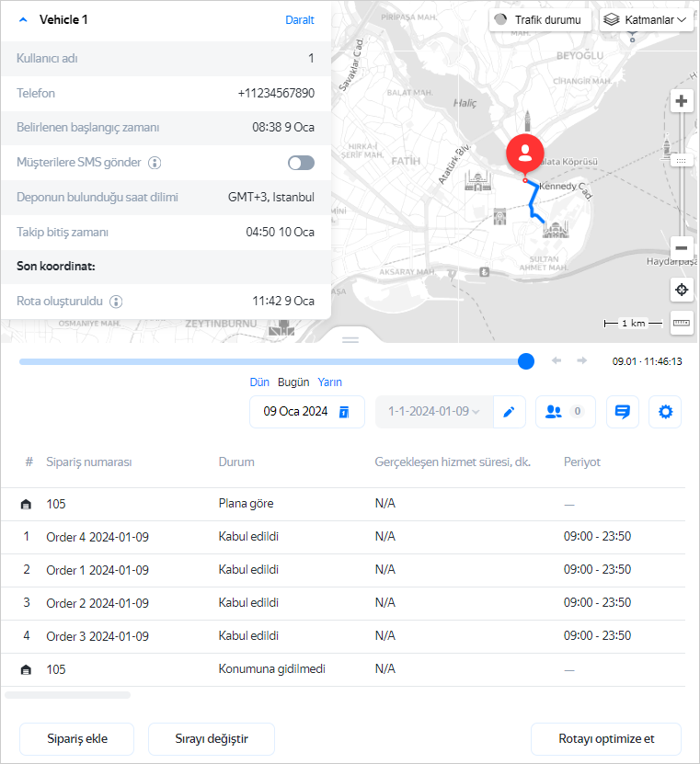Select the Dün date shortcut
Viewport: 700px width, 764px height.
259,382
